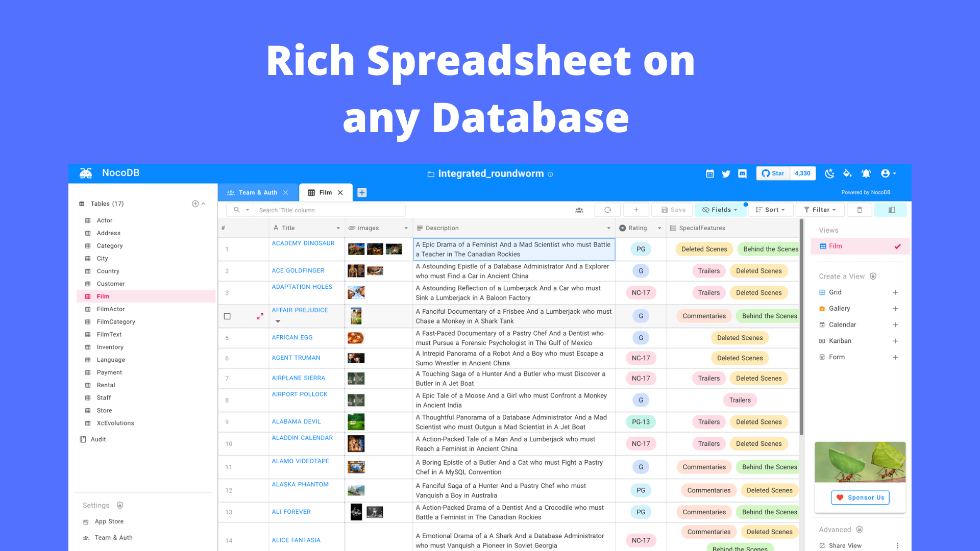Click the Fields icon to manage columns
Viewport: 980px width, 551px height.
[x=720, y=209]
